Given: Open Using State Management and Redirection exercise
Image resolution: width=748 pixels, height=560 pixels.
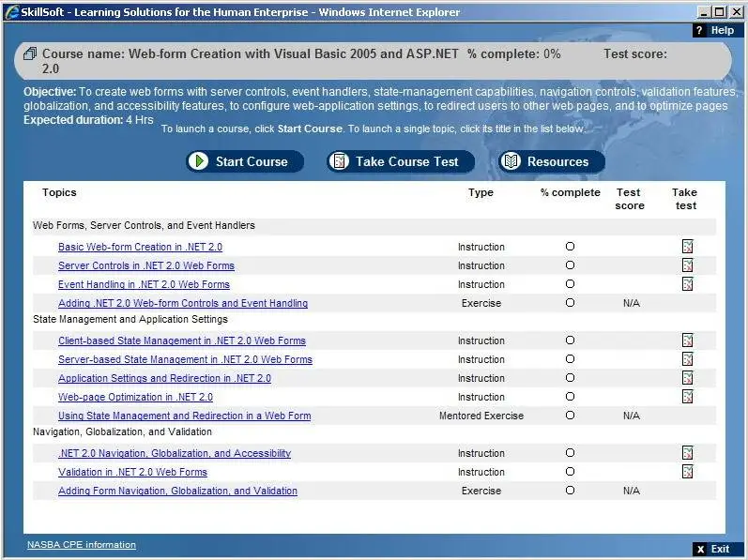Looking at the screenshot, I should click(x=185, y=416).
